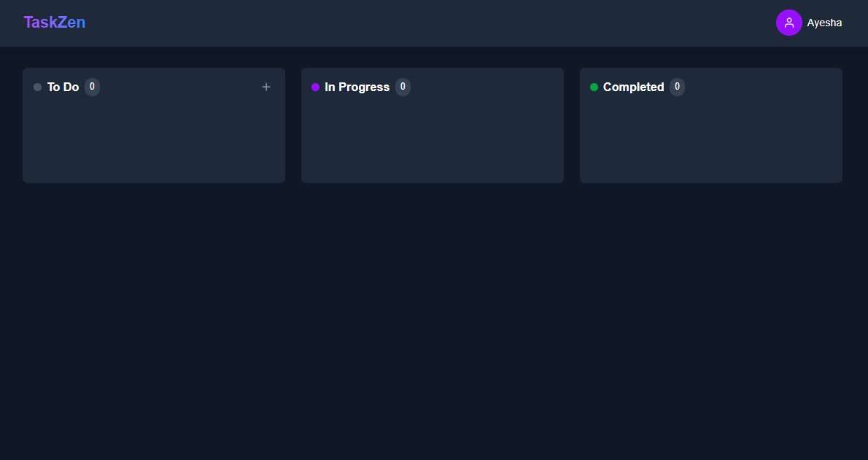The height and width of the screenshot is (460, 868).
Task: Select the user silhouette inside the avatar circle
Action: tap(788, 23)
